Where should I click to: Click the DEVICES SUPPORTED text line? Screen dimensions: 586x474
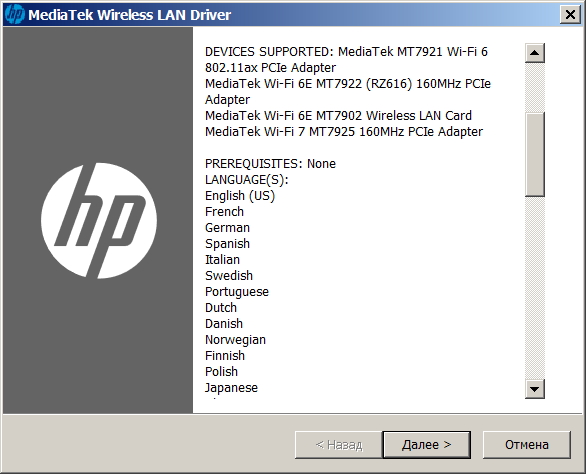coord(346,52)
